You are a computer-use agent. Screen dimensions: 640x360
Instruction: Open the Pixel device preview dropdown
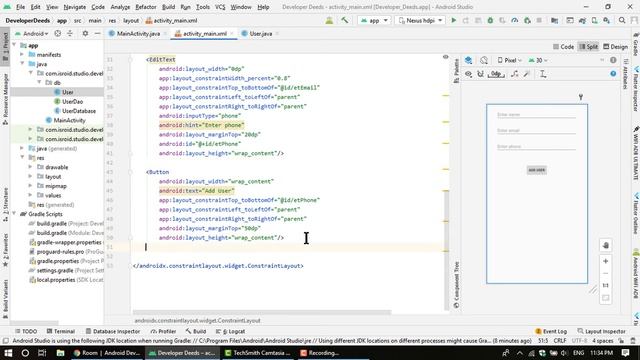click(x=509, y=60)
